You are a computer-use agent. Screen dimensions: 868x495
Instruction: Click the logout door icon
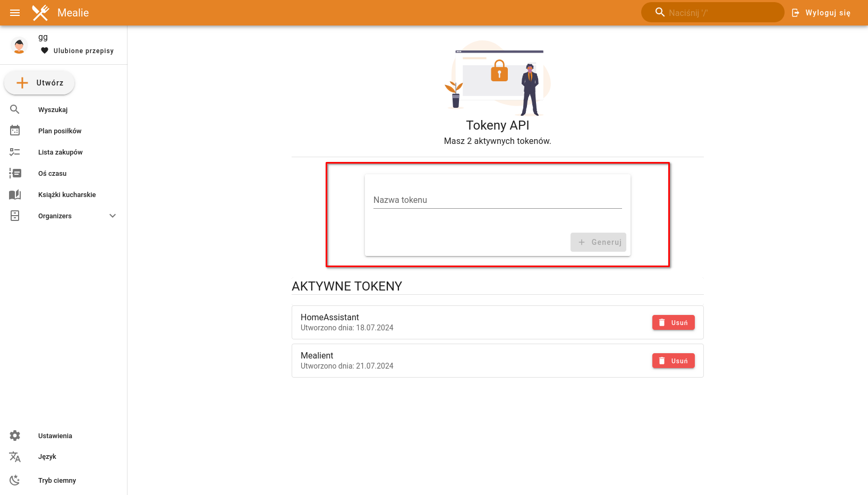point(796,13)
